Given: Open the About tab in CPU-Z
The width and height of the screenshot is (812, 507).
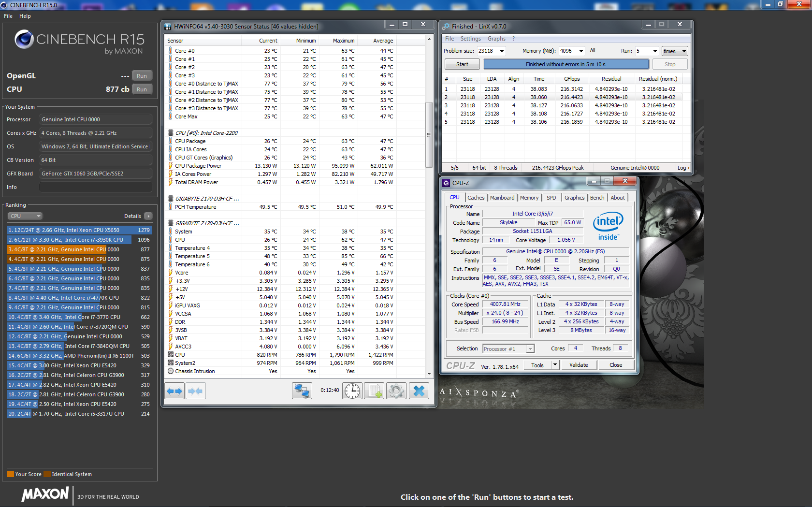Looking at the screenshot, I should 617,198.
